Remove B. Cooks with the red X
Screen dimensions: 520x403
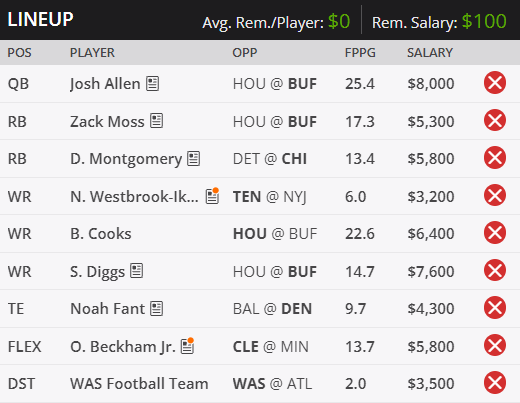point(495,233)
